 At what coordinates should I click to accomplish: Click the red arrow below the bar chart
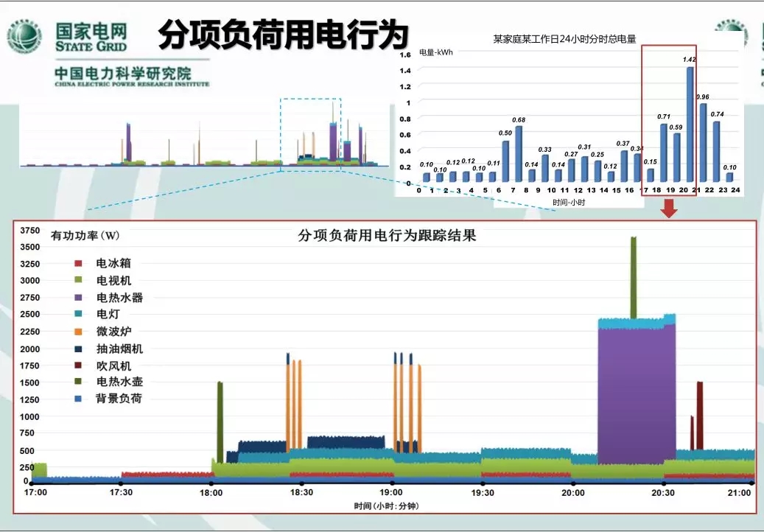(668, 209)
